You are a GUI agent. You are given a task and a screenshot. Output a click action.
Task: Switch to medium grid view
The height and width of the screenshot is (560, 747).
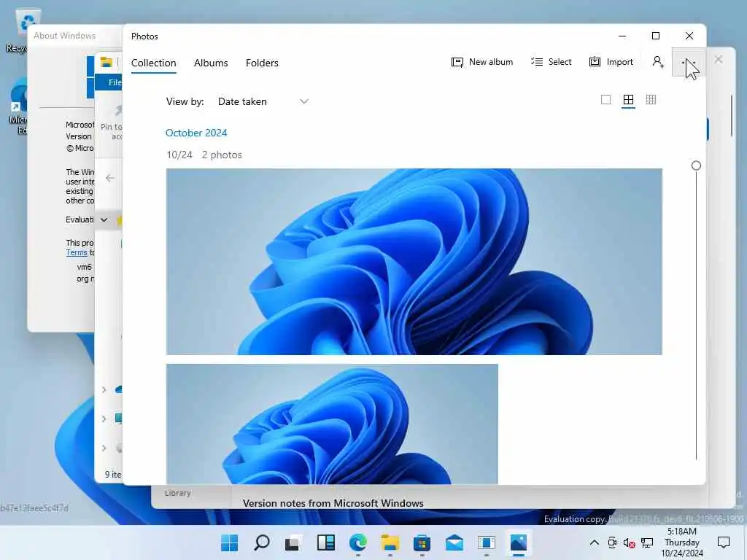[628, 99]
